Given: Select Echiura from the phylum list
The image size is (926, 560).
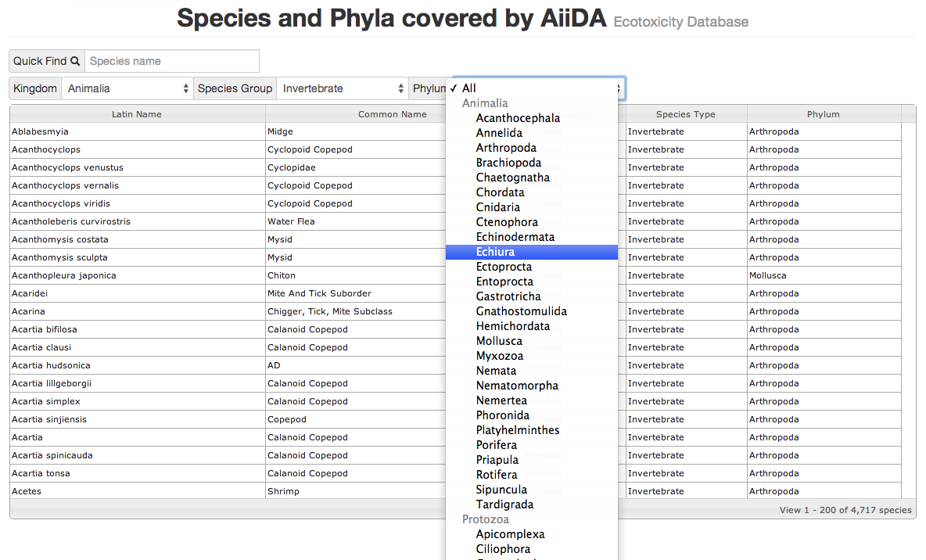Looking at the screenshot, I should [x=495, y=252].
